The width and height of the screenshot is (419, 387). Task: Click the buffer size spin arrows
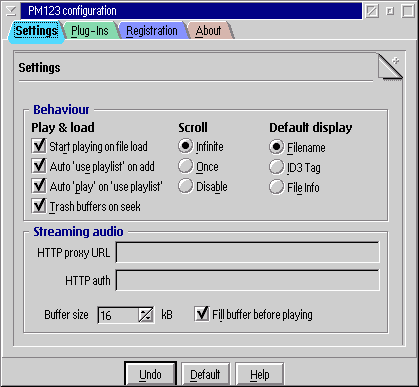click(x=146, y=315)
